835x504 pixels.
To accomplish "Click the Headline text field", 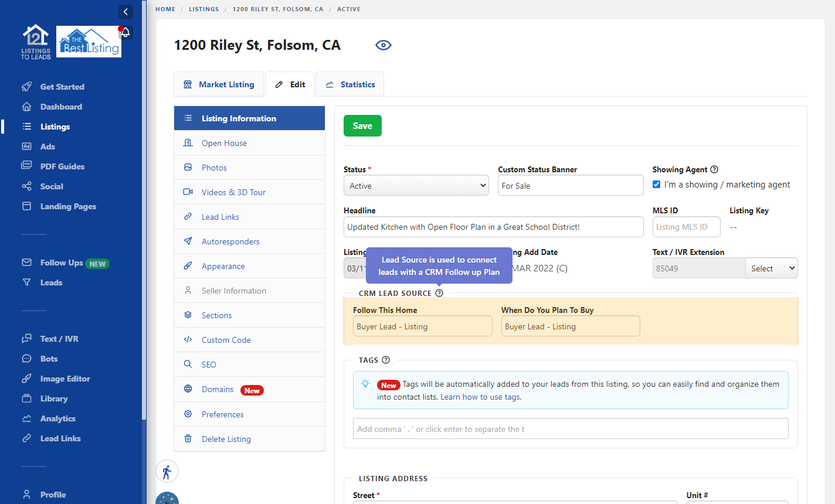I will (493, 227).
